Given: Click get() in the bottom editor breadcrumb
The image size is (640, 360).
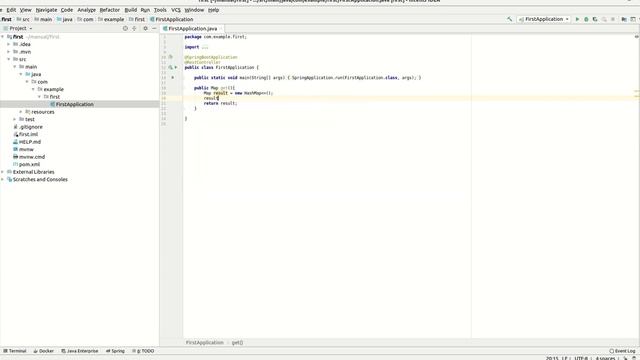Looking at the screenshot, I should (x=237, y=343).
